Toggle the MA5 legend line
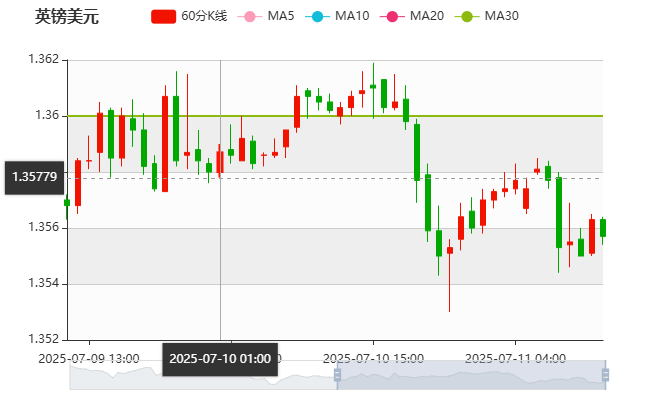The width and height of the screenshot is (670, 400). point(266,16)
